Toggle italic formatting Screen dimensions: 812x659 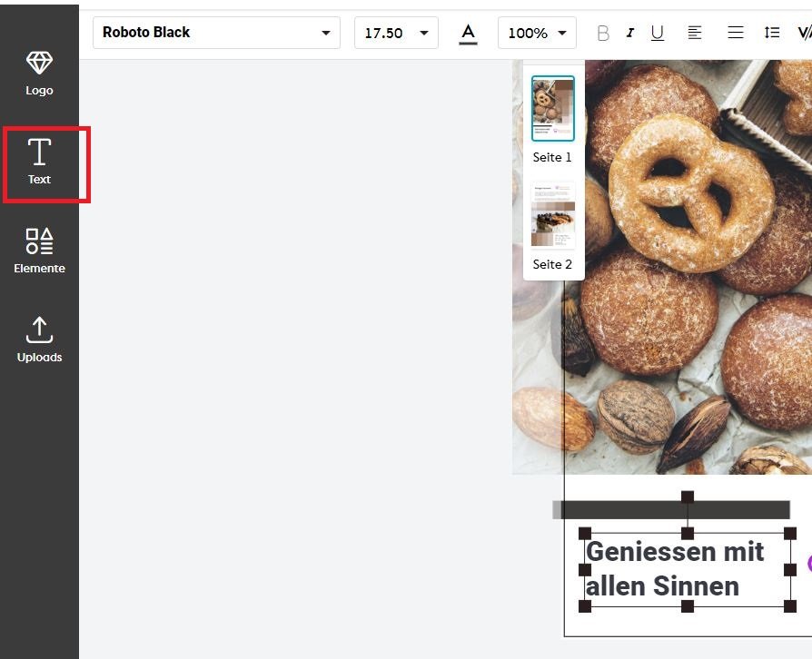coord(629,33)
